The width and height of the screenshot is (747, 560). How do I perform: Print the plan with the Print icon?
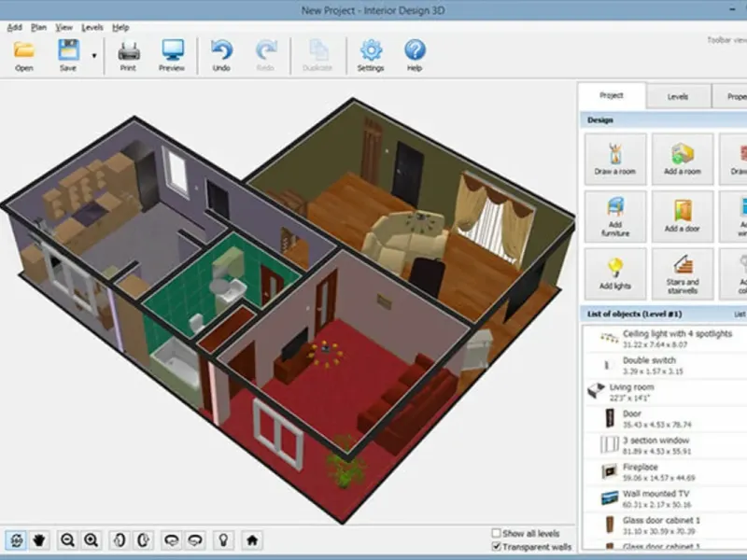(128, 56)
